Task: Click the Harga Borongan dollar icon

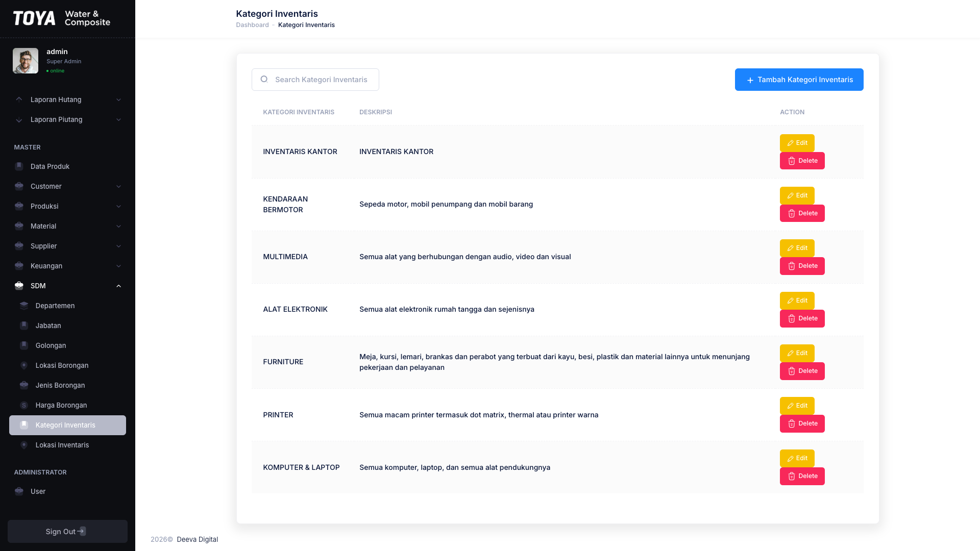Action: pos(24,405)
